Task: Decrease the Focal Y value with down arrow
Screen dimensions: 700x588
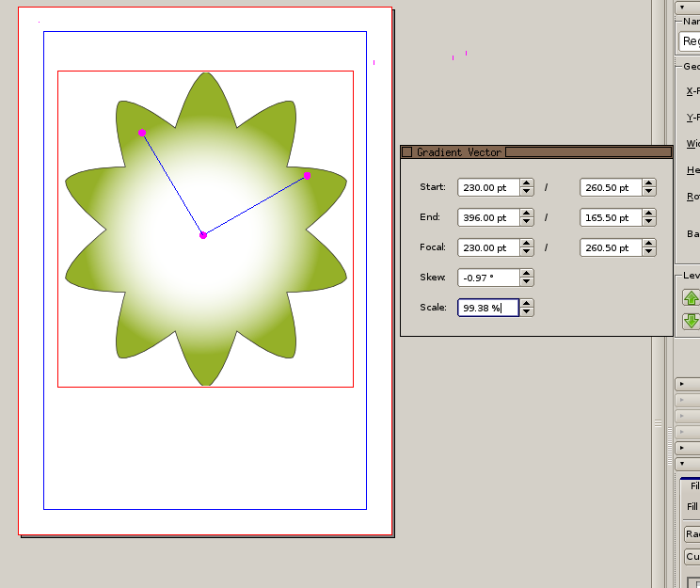Action: tap(649, 252)
